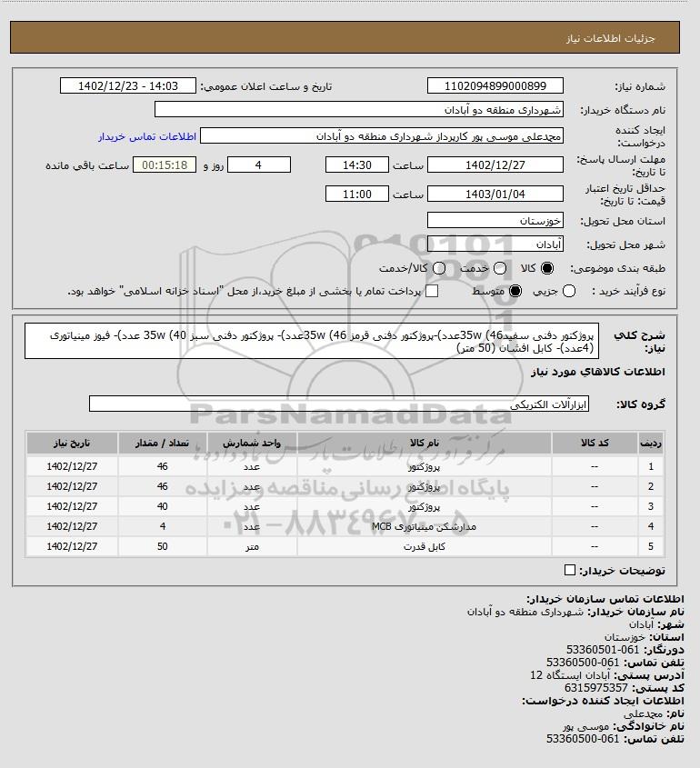Click the buyer organization name field
700x768 pixels.
tap(358, 109)
